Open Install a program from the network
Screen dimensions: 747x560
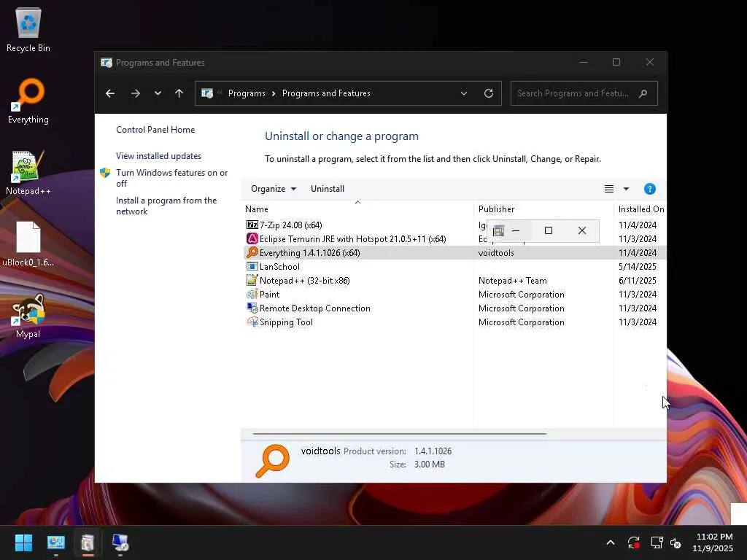click(166, 206)
